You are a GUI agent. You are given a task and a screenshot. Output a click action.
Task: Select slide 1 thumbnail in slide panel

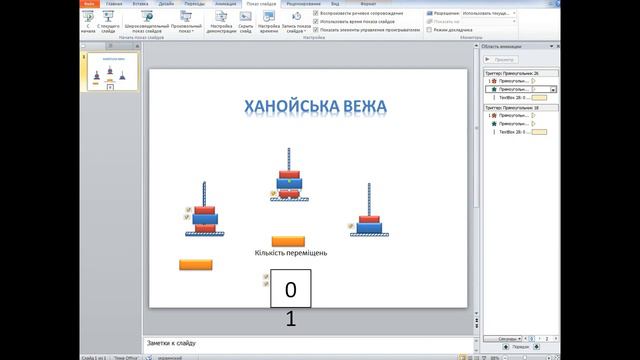tap(113, 71)
